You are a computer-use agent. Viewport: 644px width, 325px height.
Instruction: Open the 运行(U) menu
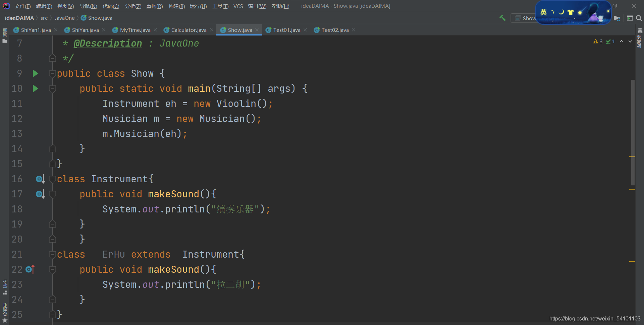pos(198,6)
